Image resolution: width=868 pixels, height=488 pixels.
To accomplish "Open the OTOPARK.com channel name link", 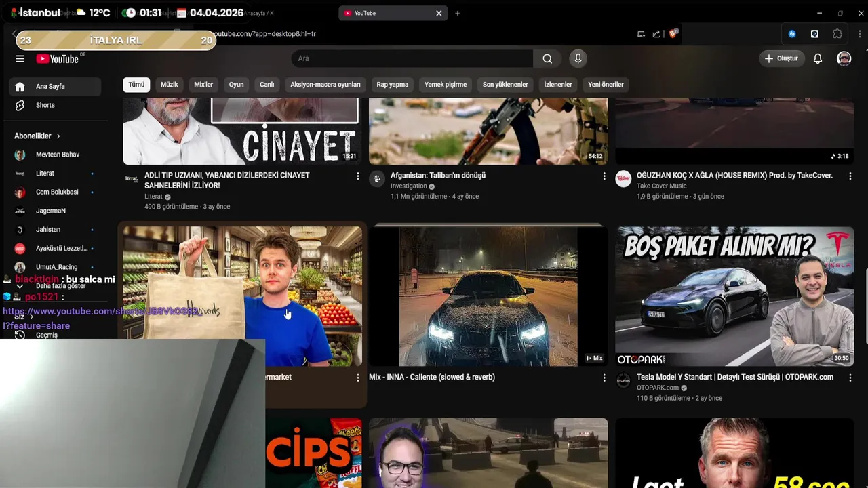I will pos(658,388).
